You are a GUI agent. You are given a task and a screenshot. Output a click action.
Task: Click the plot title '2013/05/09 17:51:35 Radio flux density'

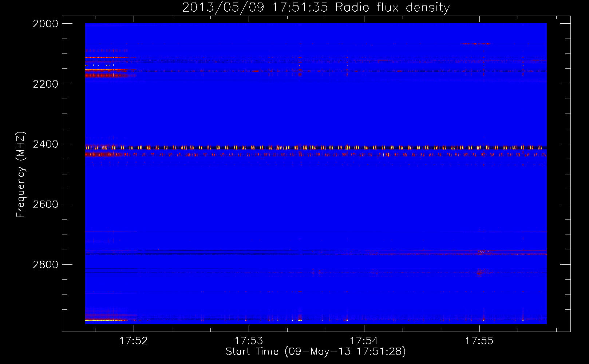[316, 8]
